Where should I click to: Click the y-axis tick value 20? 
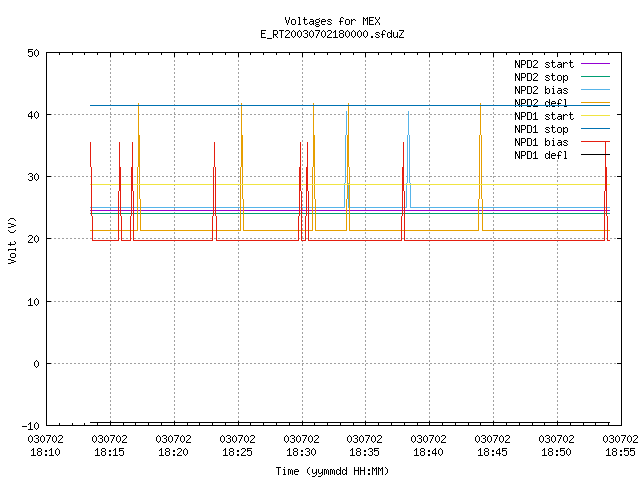pos(33,240)
